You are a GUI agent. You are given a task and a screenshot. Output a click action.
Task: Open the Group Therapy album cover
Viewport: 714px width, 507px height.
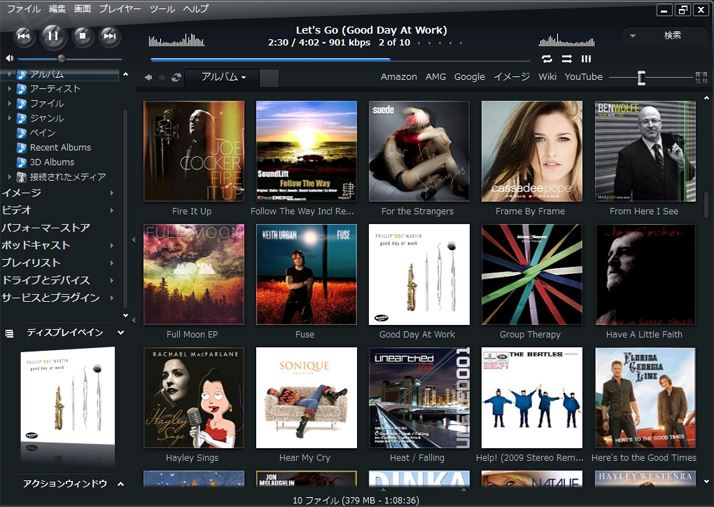[x=532, y=274]
